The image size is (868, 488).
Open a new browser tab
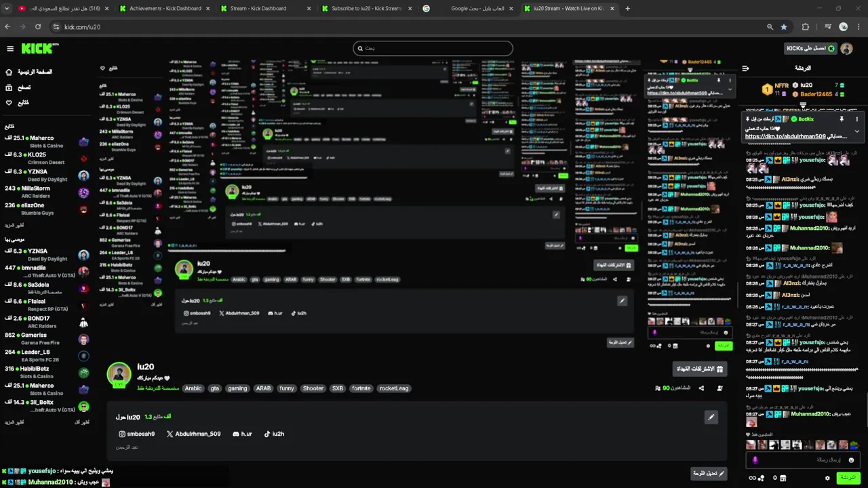627,8
